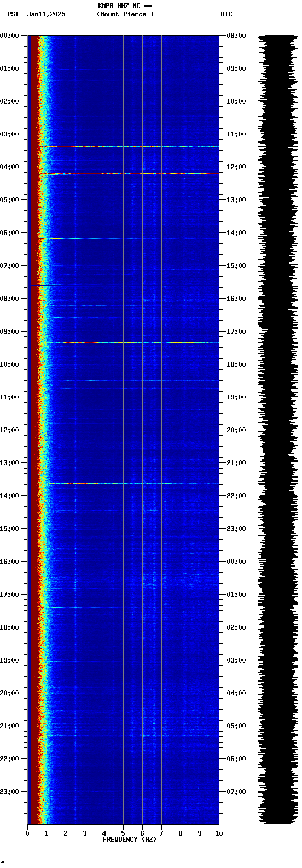Click the 07:00 label on UTC axis
The width and height of the screenshot is (302, 868).
[236, 792]
